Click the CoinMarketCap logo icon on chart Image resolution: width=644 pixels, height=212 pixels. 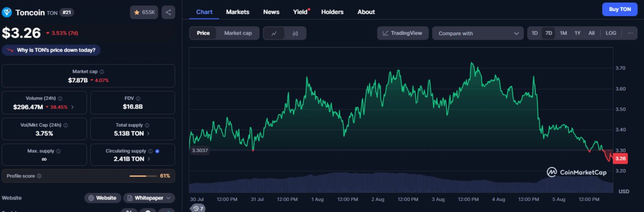[x=552, y=172]
